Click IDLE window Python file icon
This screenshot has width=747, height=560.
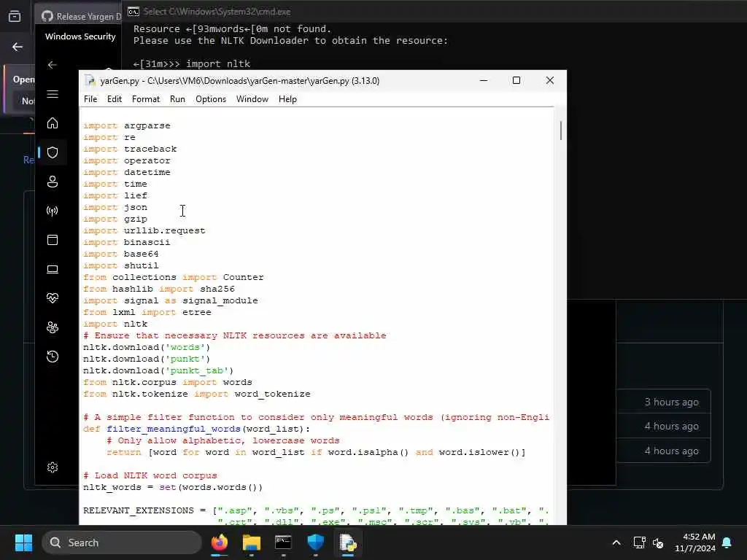click(x=90, y=80)
